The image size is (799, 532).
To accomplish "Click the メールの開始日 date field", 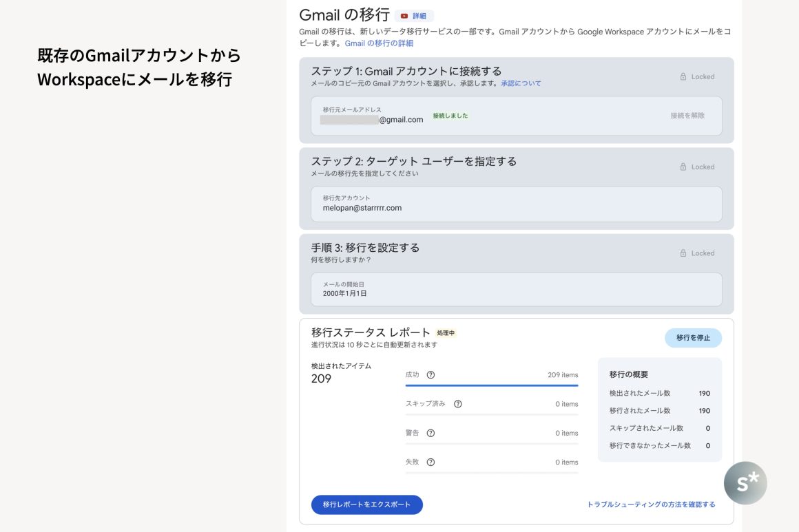I will 516,290.
